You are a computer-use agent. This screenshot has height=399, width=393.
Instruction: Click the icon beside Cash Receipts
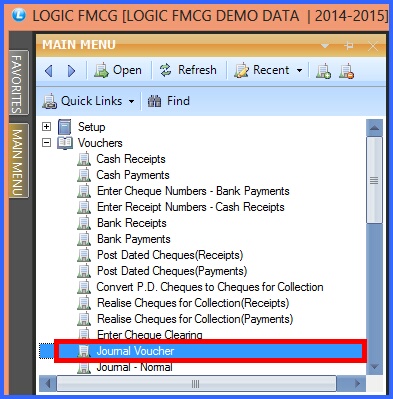(84, 159)
